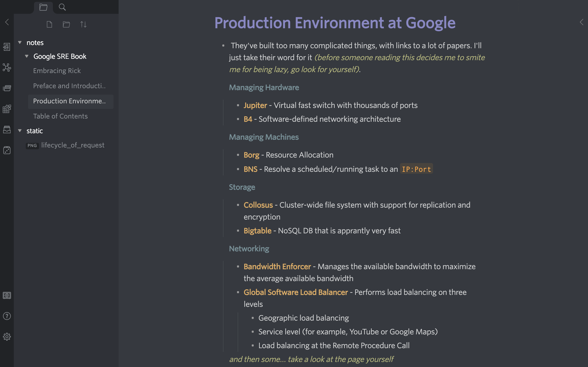Open the quick switcher icon

7,47
